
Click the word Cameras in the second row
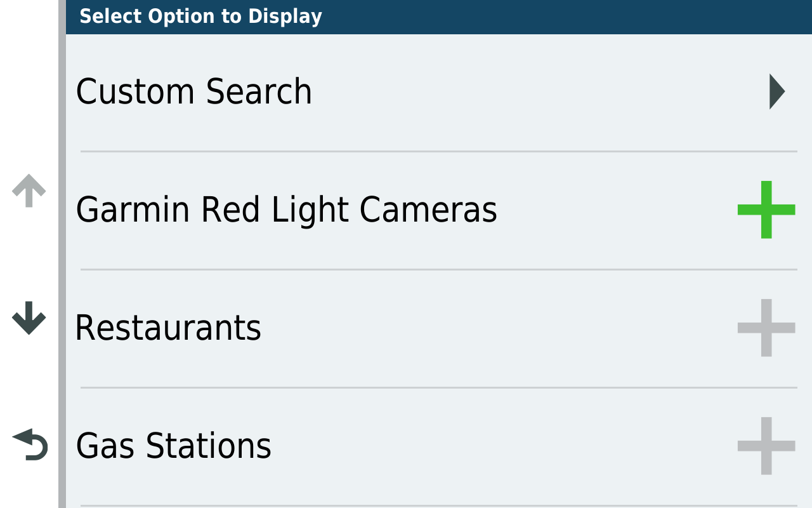(x=428, y=210)
